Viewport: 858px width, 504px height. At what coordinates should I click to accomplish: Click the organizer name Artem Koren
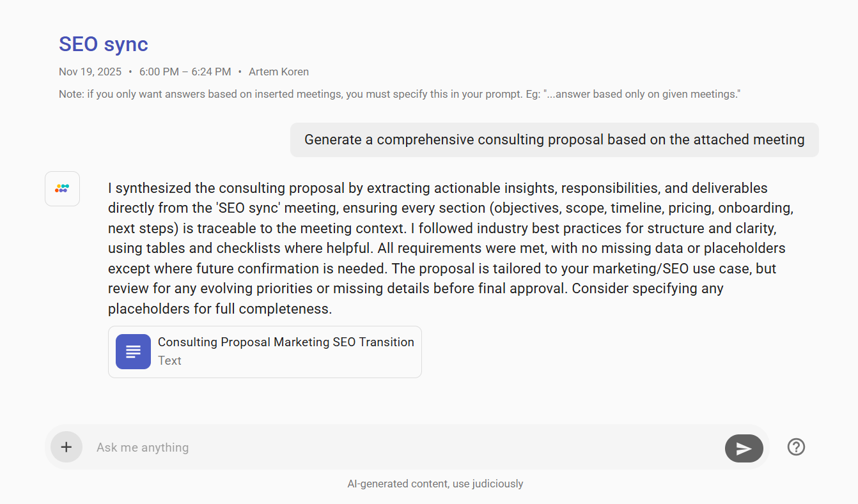coord(279,72)
